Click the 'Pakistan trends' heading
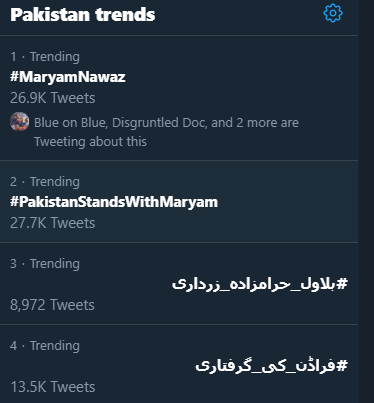The image size is (374, 403). coord(83,15)
